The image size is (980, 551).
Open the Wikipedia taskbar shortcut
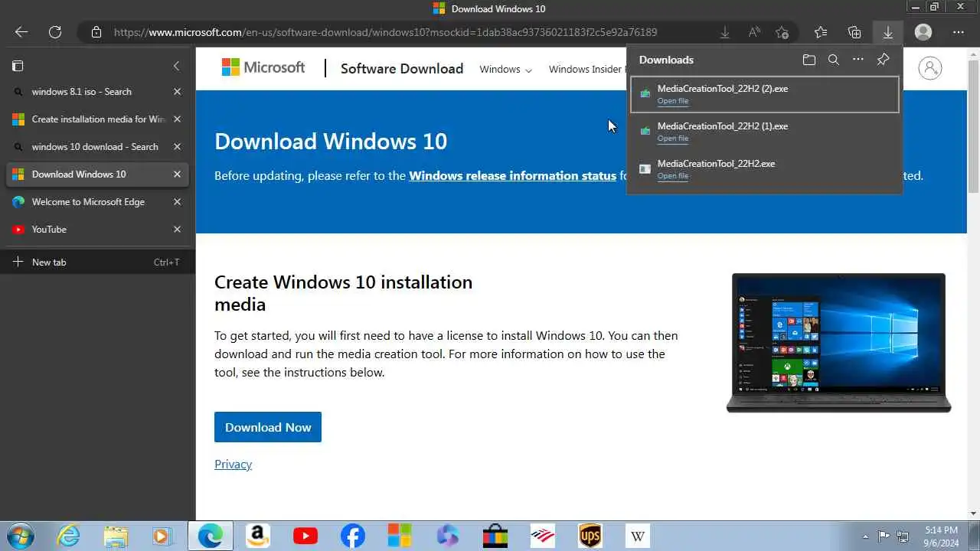[638, 536]
